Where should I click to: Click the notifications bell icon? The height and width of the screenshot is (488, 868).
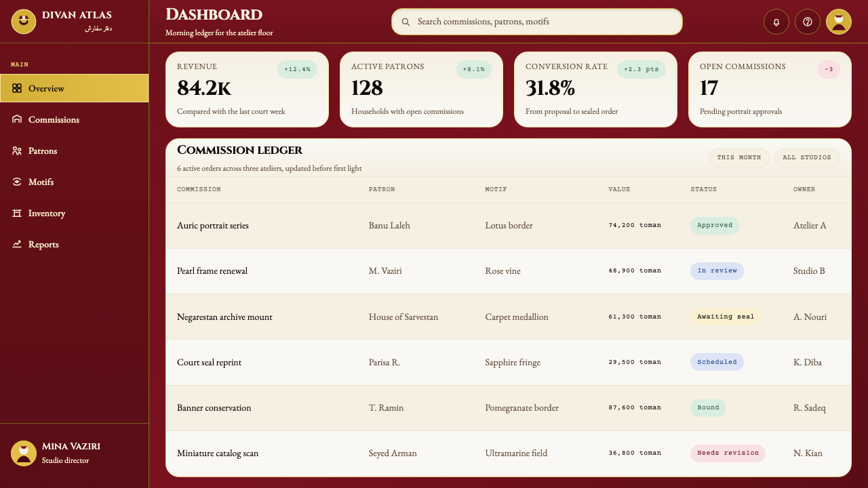point(776,22)
